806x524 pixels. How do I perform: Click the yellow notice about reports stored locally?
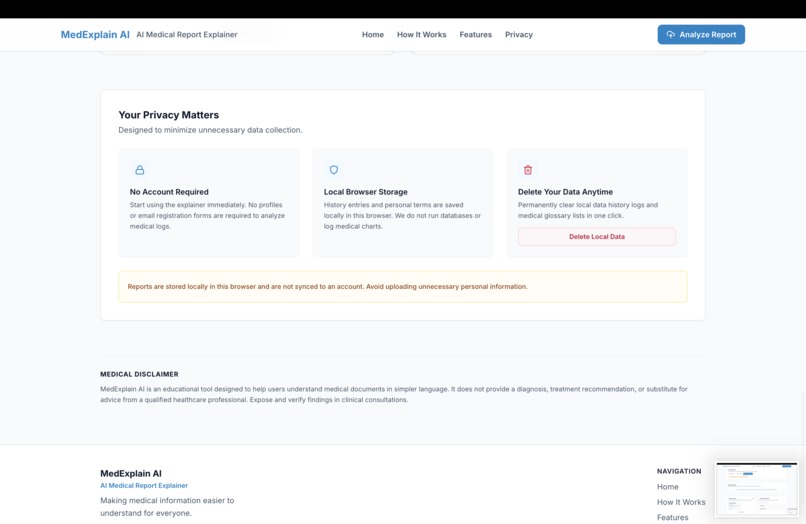click(402, 286)
